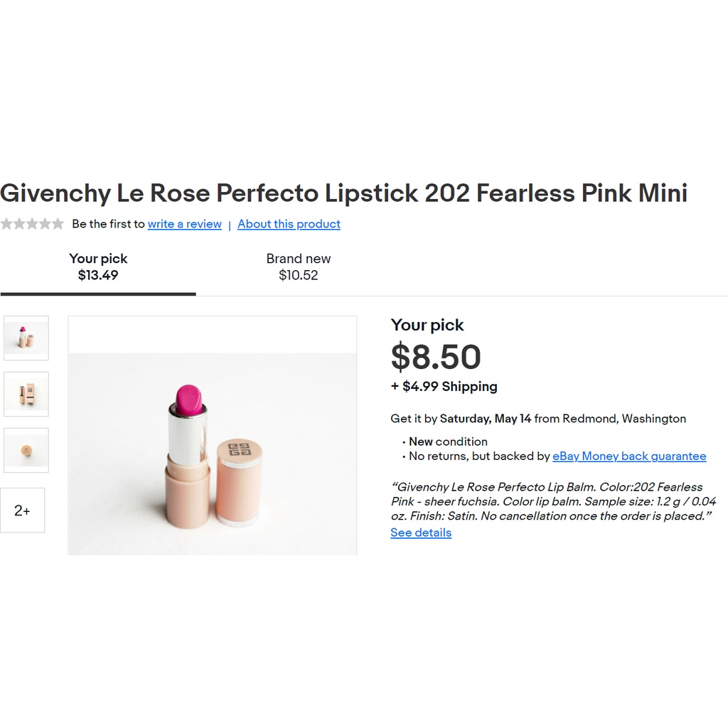The height and width of the screenshot is (728, 728).
Task: Click the $8.50 price text
Action: (435, 358)
